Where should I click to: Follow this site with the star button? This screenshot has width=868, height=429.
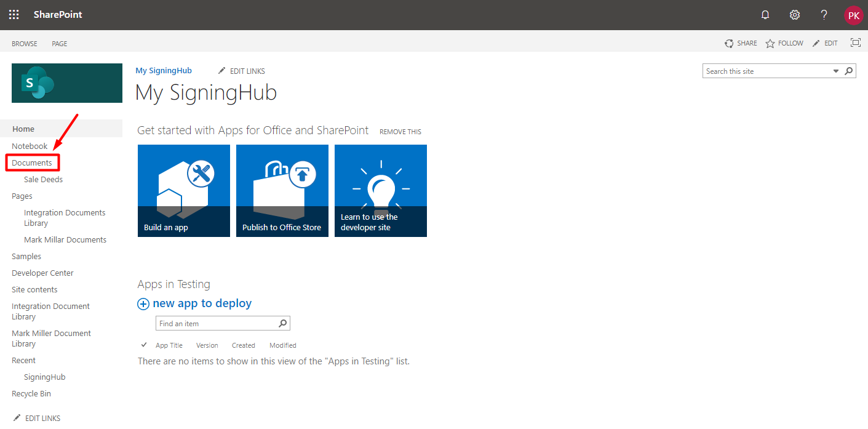[784, 43]
